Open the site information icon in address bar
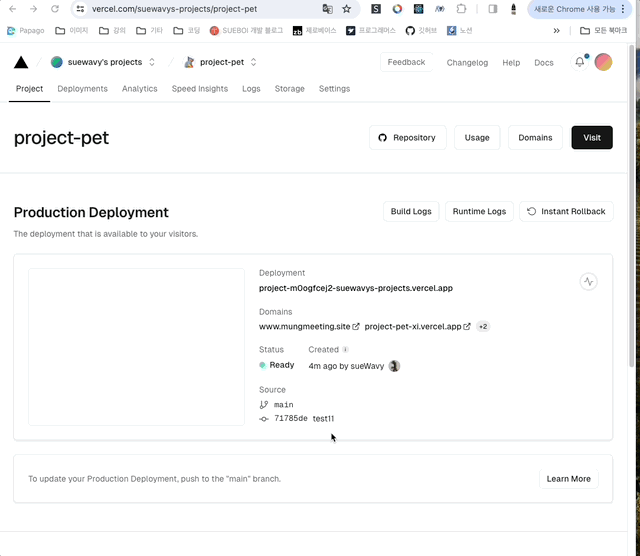 pos(80,9)
